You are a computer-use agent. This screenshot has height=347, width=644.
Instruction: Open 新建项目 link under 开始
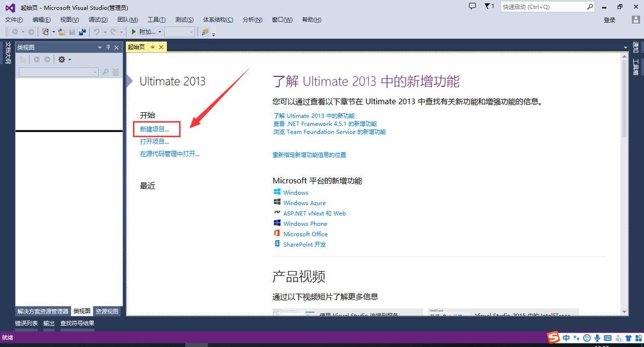point(156,129)
